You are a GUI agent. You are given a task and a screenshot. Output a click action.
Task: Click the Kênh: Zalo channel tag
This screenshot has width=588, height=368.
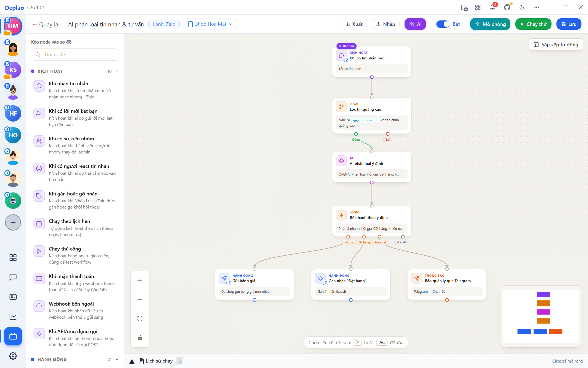[x=164, y=24]
